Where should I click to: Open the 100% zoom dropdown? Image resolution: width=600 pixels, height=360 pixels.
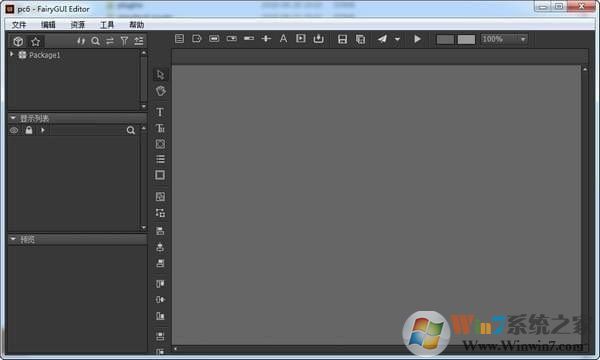[504, 39]
